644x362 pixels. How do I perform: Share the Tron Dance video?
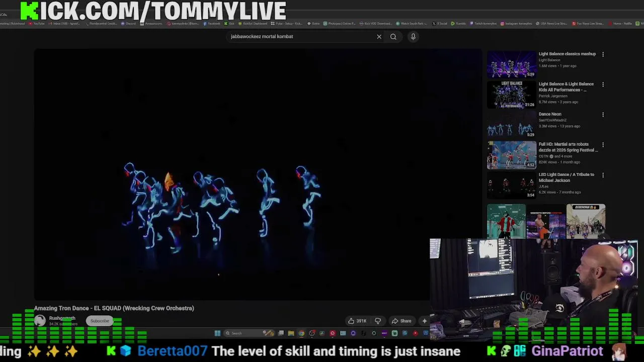[401, 321]
